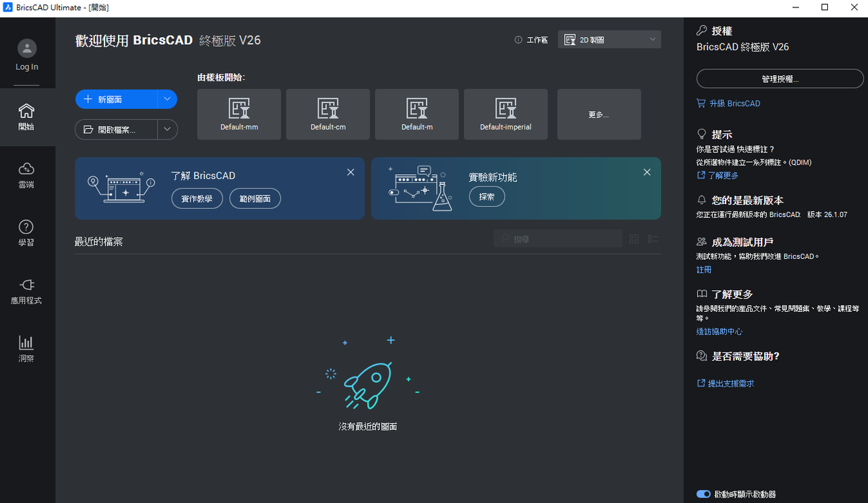Image resolution: width=868 pixels, height=503 pixels.
Task: Select the Default-mm template
Action: pyautogui.click(x=239, y=114)
